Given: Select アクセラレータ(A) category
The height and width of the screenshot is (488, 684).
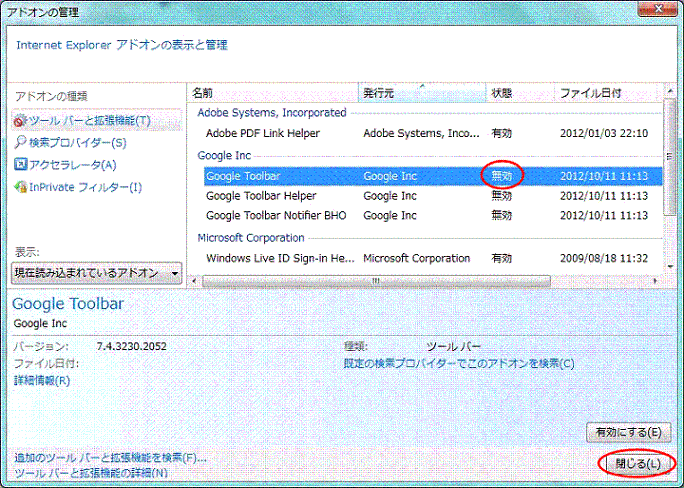Looking at the screenshot, I should 65,165.
